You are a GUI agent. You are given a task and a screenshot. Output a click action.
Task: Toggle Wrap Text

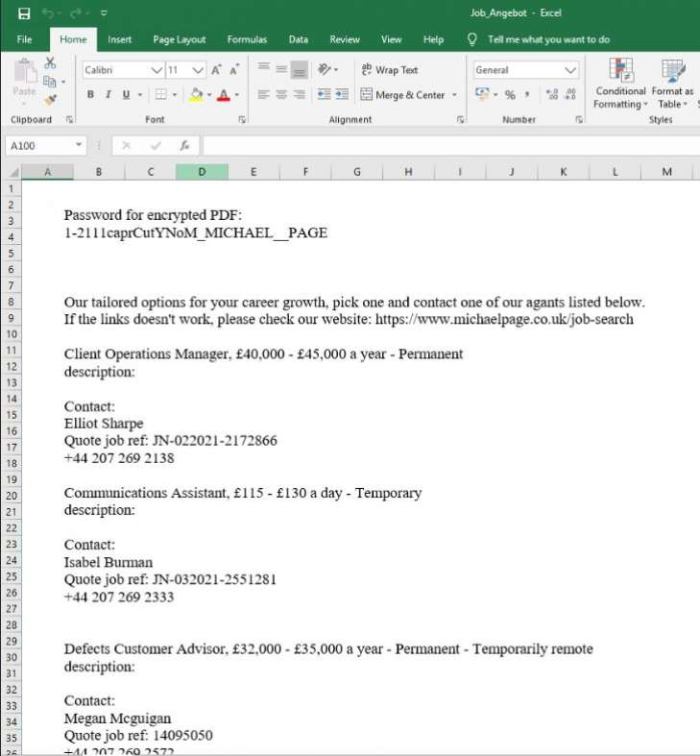[x=390, y=70]
